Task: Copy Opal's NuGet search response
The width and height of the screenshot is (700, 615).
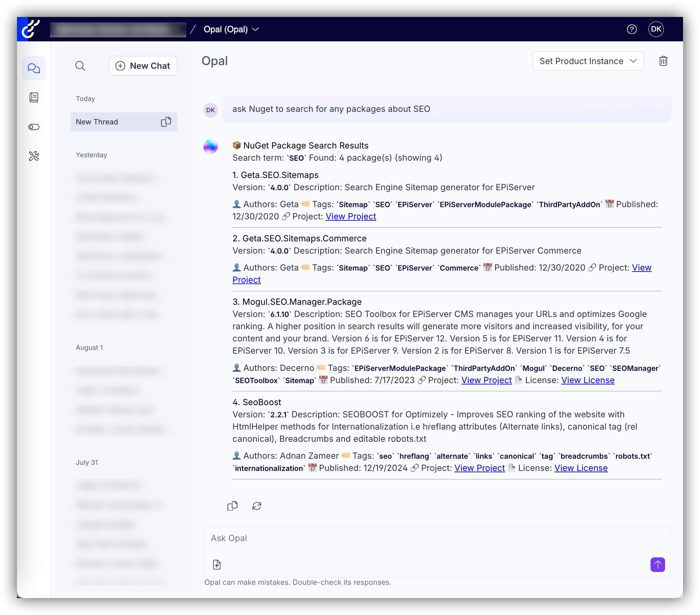Action: (232, 506)
